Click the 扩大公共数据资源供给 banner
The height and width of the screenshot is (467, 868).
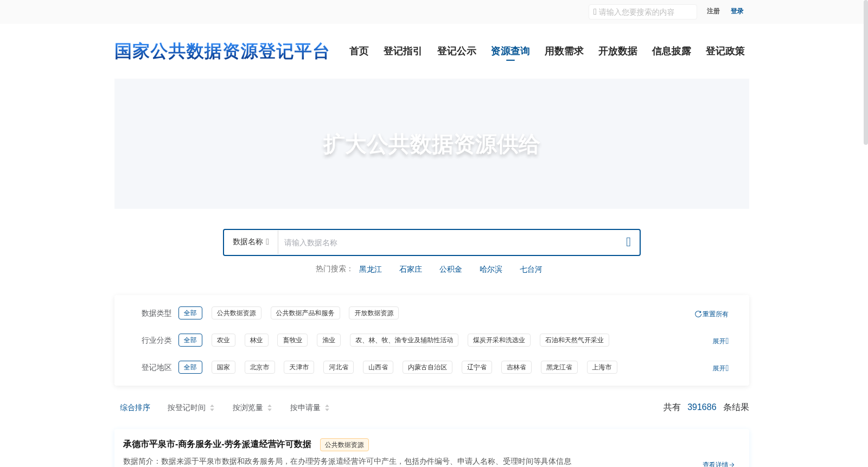pyautogui.click(x=432, y=144)
